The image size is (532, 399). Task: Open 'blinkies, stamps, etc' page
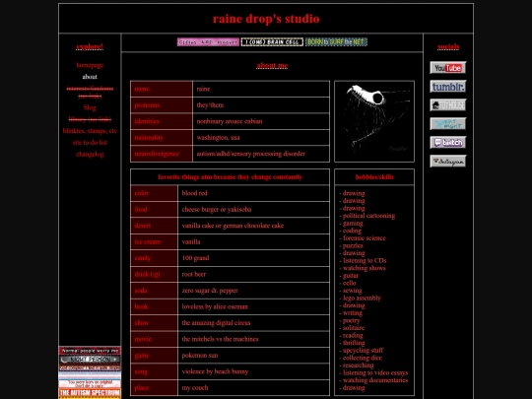90,131
